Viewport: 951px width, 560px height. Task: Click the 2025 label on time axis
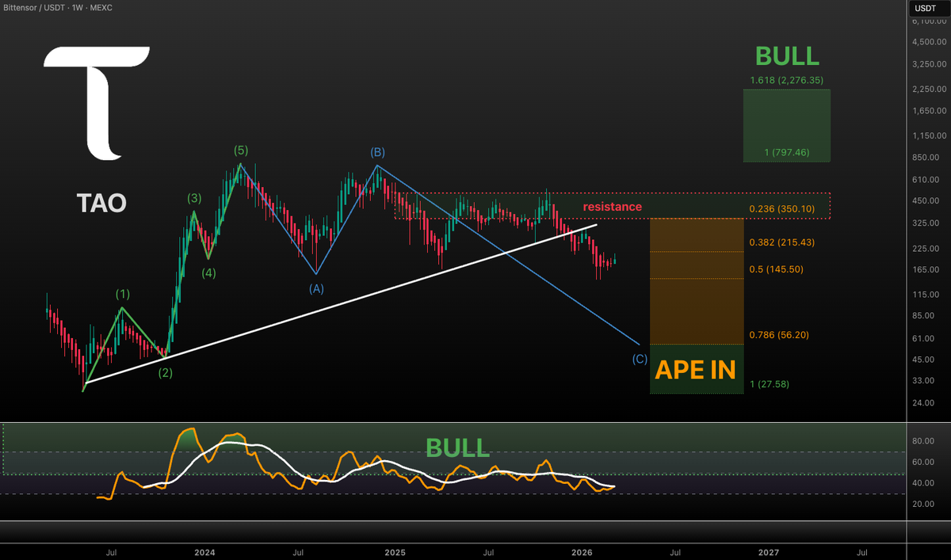point(393,551)
